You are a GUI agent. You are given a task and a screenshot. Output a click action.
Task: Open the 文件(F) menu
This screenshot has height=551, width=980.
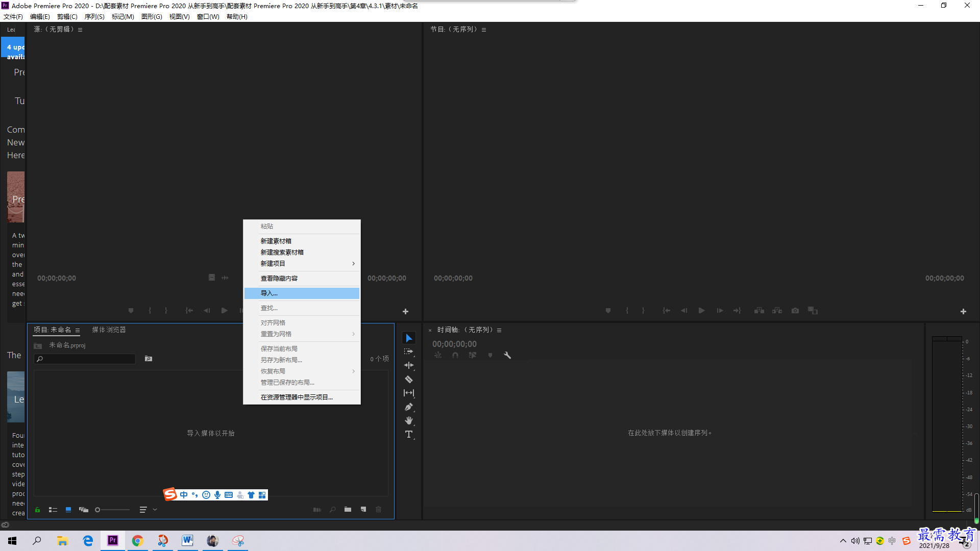tap(13, 17)
